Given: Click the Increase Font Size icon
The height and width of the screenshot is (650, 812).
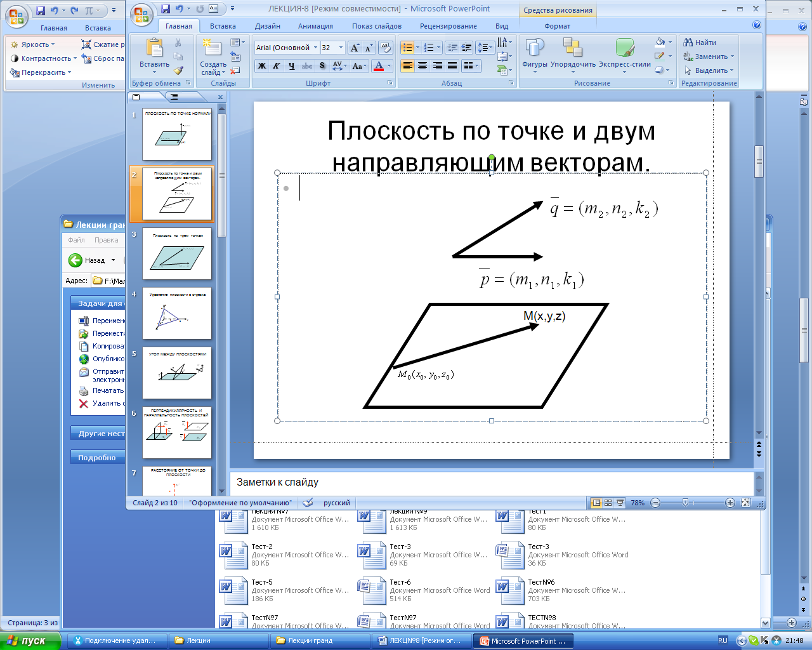Looking at the screenshot, I should point(355,48).
